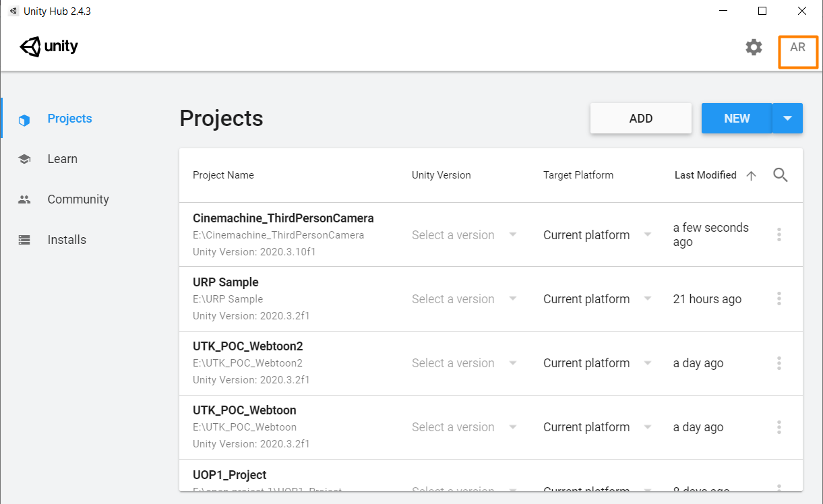823x504 pixels.
Task: Click the AR account avatar
Action: click(798, 48)
